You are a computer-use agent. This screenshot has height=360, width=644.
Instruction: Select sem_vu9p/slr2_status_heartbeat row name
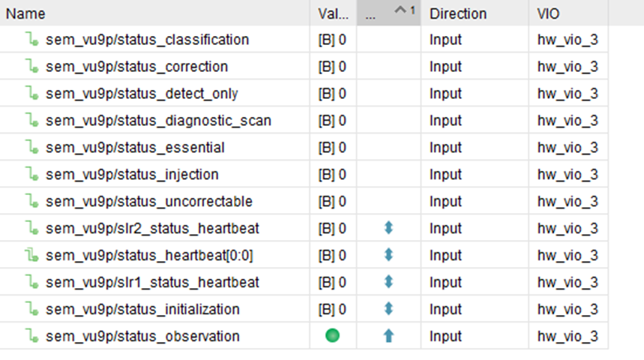click(x=152, y=229)
